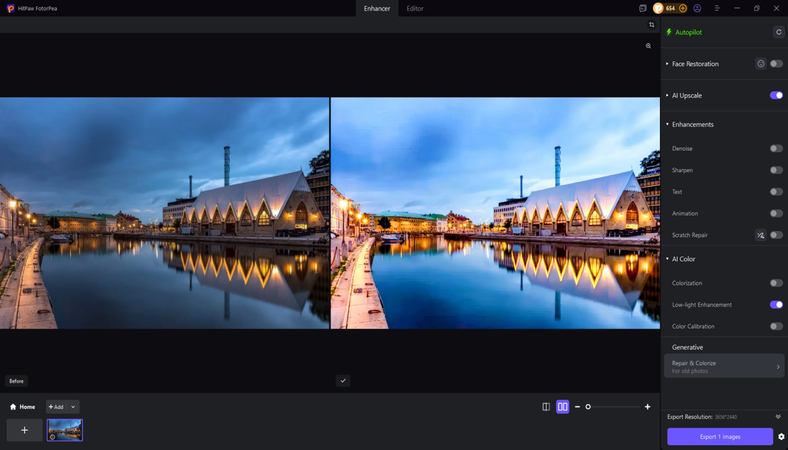Viewport: 788px width, 450px height.
Task: Expand the Face Restoration section
Action: click(x=667, y=64)
